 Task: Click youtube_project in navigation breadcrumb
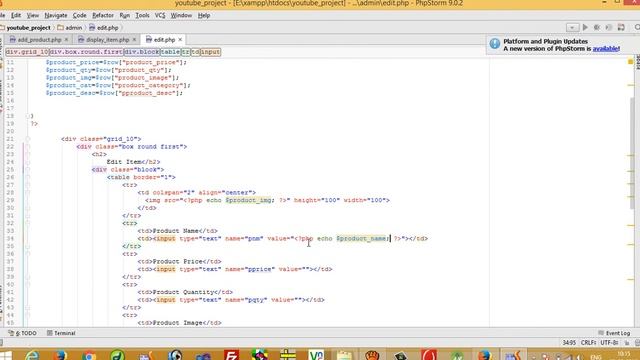point(28,28)
